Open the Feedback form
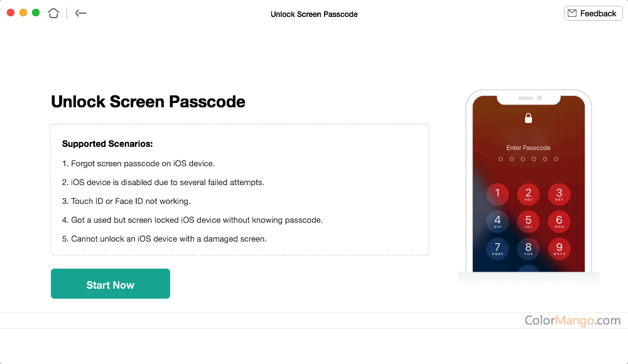 [593, 13]
